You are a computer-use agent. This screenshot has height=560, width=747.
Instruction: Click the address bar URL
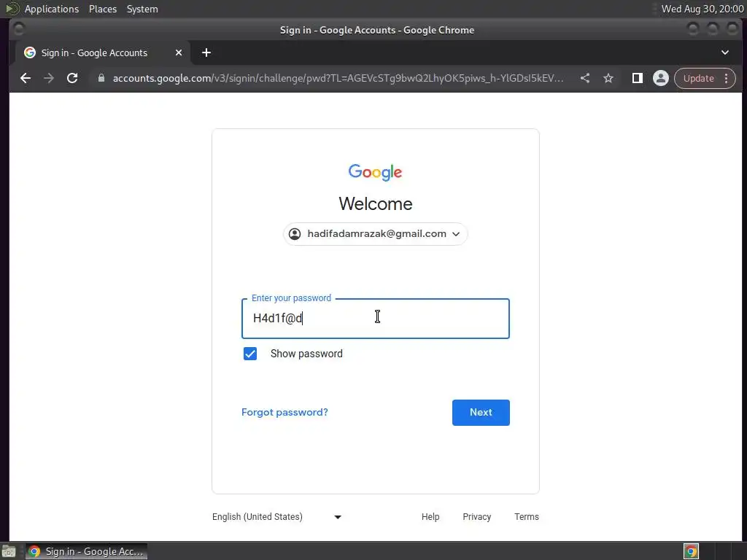[x=338, y=78]
